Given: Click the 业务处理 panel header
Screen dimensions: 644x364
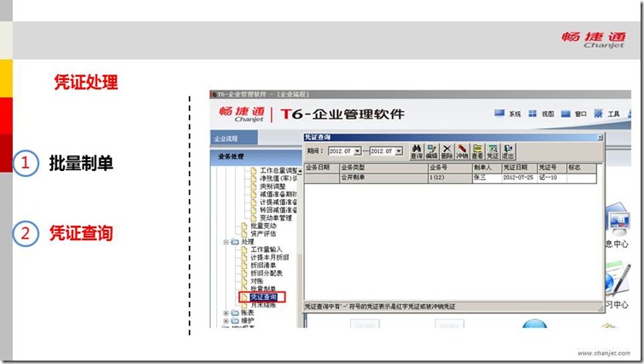Looking at the screenshot, I should [x=256, y=156].
